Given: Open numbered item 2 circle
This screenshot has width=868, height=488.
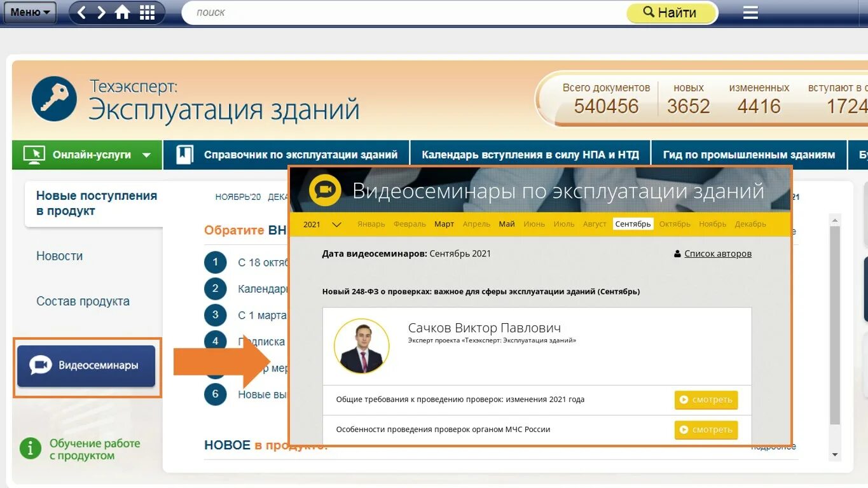Looking at the screenshot, I should [215, 288].
